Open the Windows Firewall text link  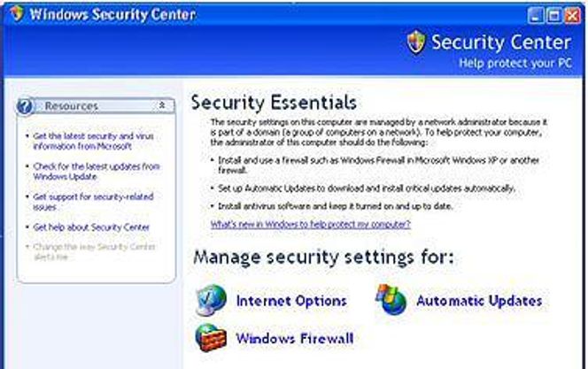click(295, 339)
